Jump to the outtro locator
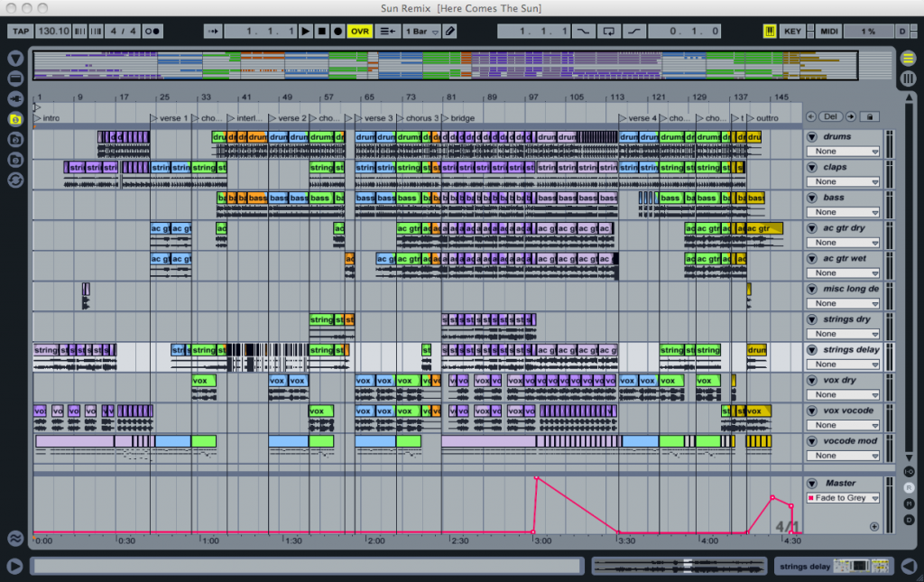 pos(762,118)
